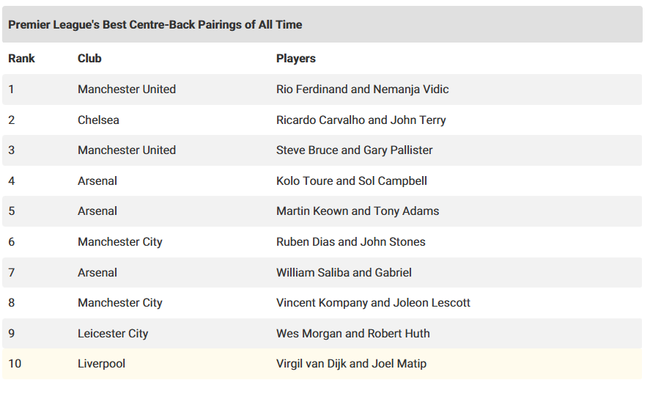The height and width of the screenshot is (413, 650).
Task: Select Ricardo Carvalho and John Terry
Action: [x=361, y=120]
